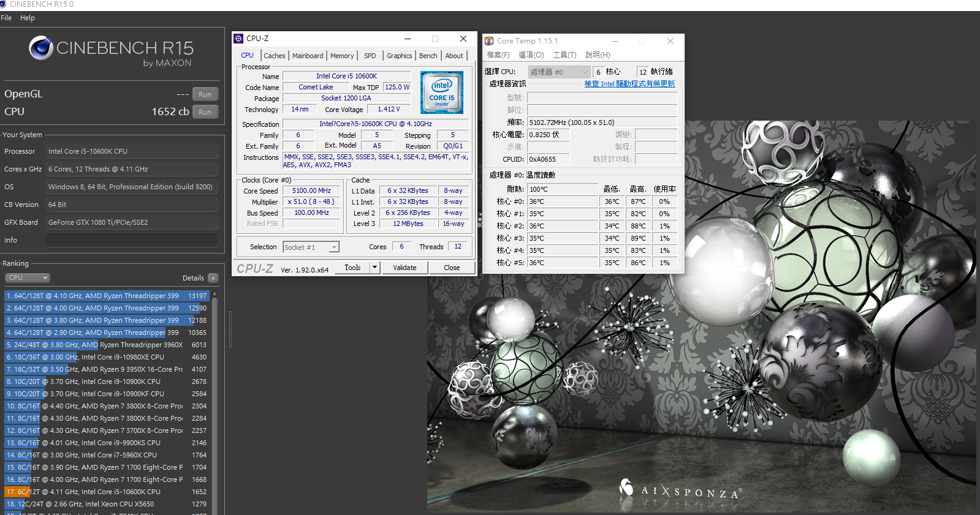Switch to the Caches tab in CPU-Z
Viewport: 980px width, 515px height.
(275, 56)
